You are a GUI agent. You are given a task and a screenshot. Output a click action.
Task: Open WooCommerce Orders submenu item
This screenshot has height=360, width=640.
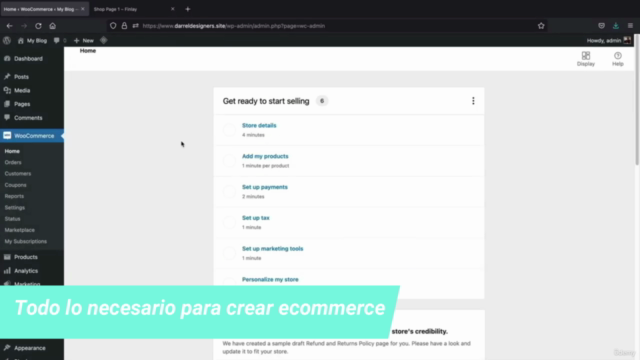(x=13, y=162)
